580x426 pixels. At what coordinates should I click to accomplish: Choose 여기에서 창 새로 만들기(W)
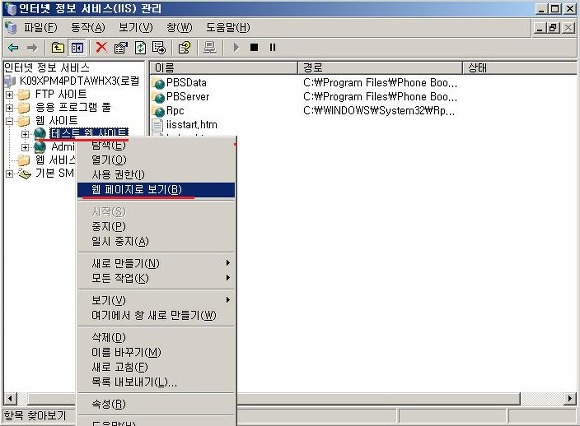point(156,315)
